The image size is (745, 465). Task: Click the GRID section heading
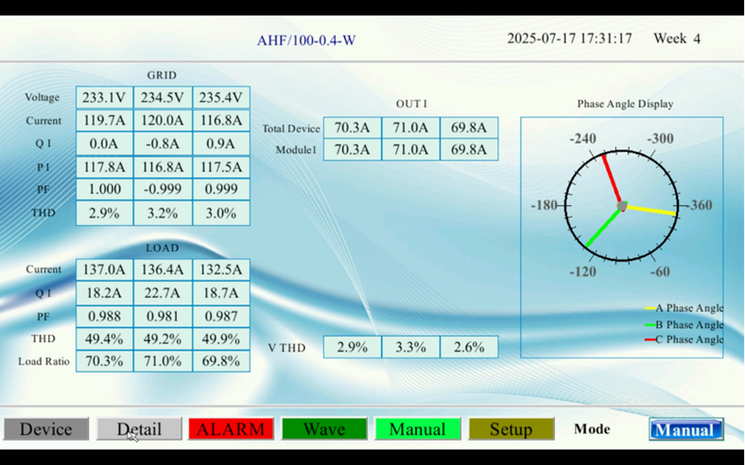pos(162,75)
